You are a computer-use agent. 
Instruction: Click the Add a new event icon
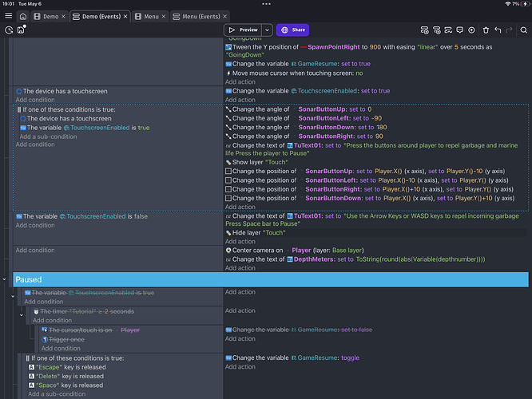(424, 30)
